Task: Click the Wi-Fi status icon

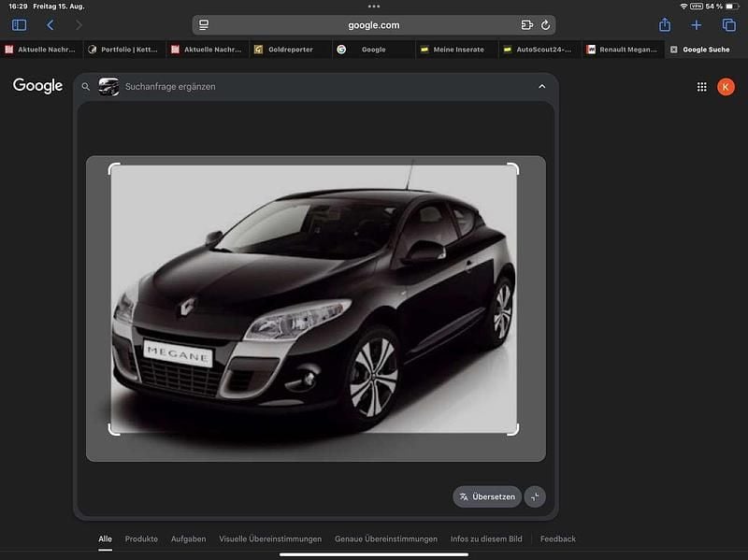Action: [x=683, y=7]
